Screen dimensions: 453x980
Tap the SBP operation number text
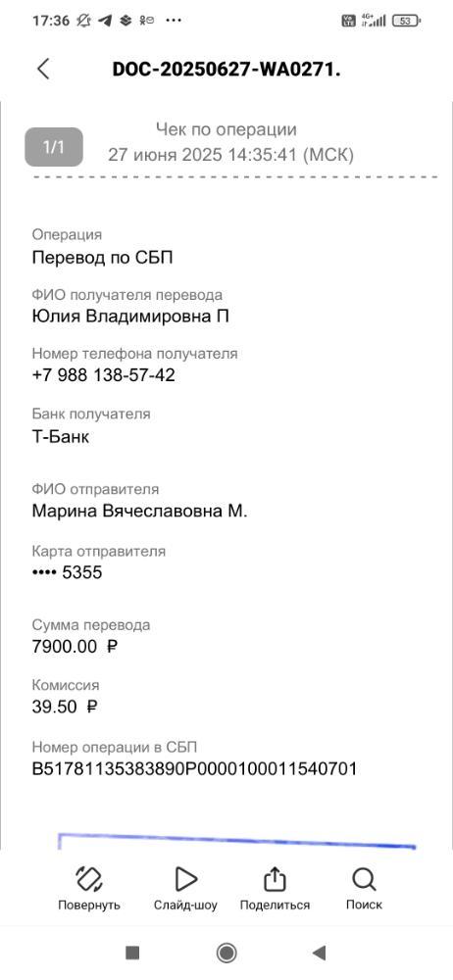click(194, 768)
